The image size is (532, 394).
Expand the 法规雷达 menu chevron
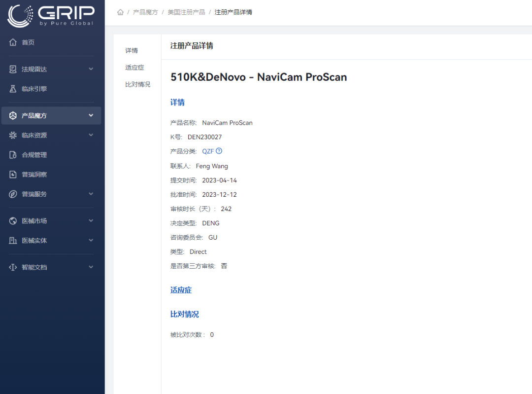coord(91,69)
